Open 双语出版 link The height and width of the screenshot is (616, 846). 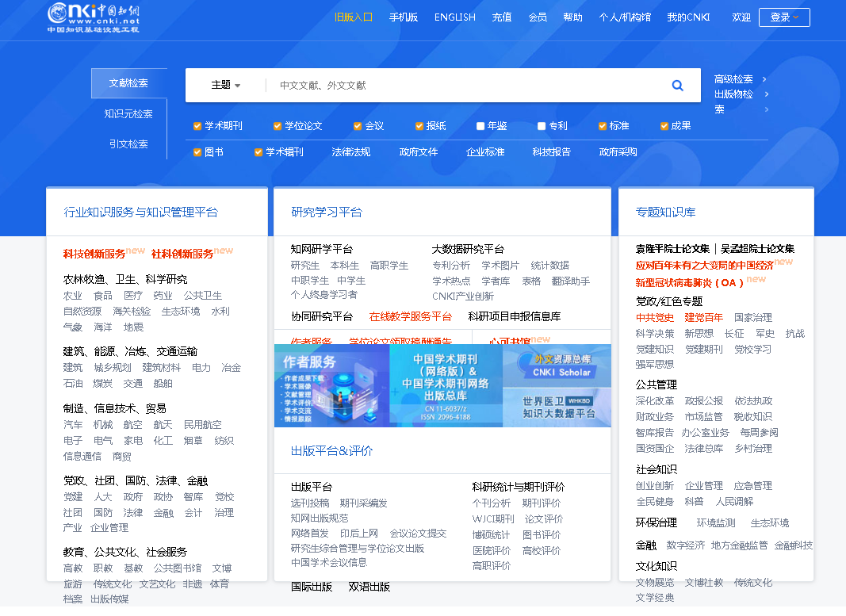(x=369, y=587)
